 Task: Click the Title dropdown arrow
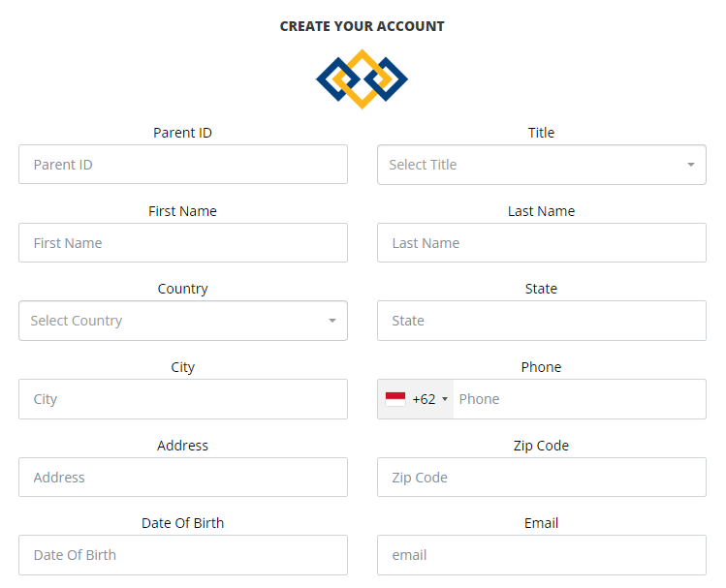pyautogui.click(x=691, y=165)
